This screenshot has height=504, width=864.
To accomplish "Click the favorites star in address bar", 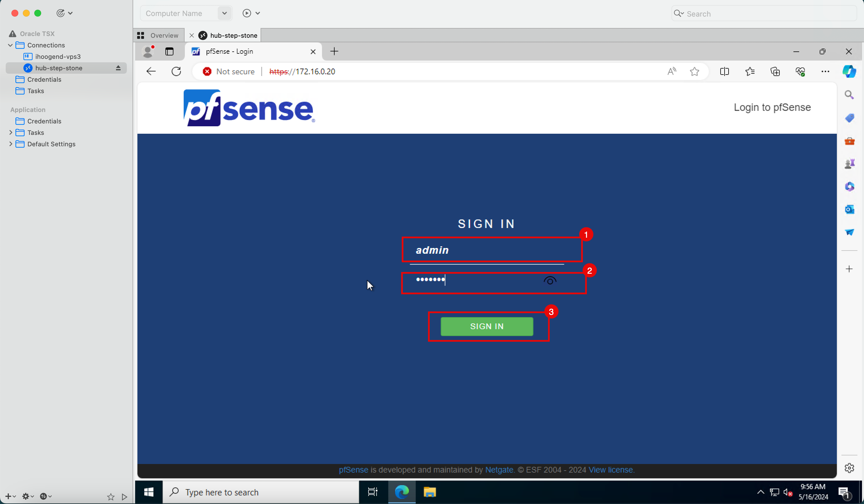I will 694,71.
